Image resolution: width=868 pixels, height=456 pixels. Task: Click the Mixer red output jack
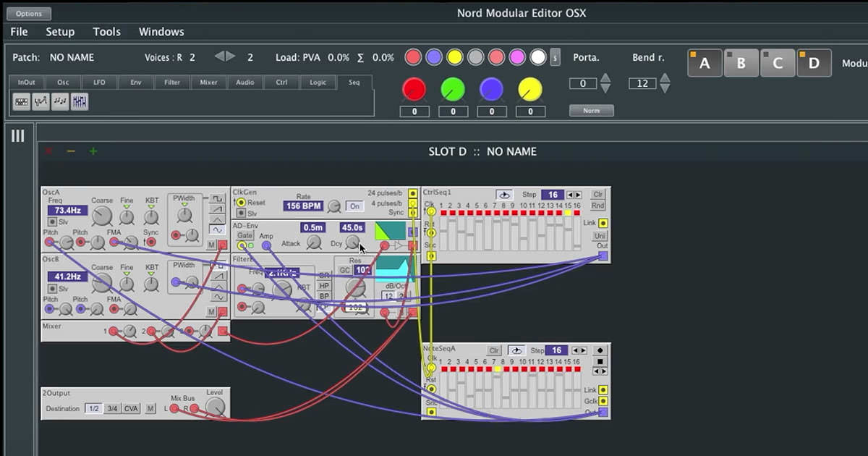coord(223,332)
